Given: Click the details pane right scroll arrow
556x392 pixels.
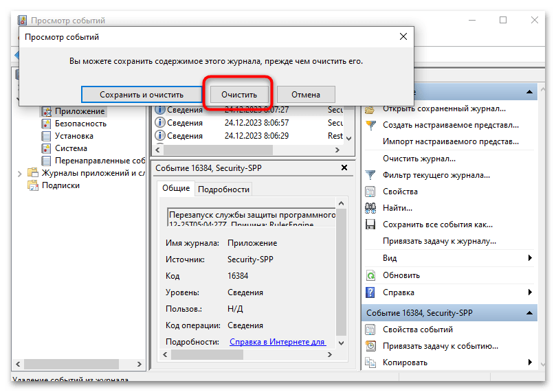Looking at the screenshot, I should click(x=329, y=354).
